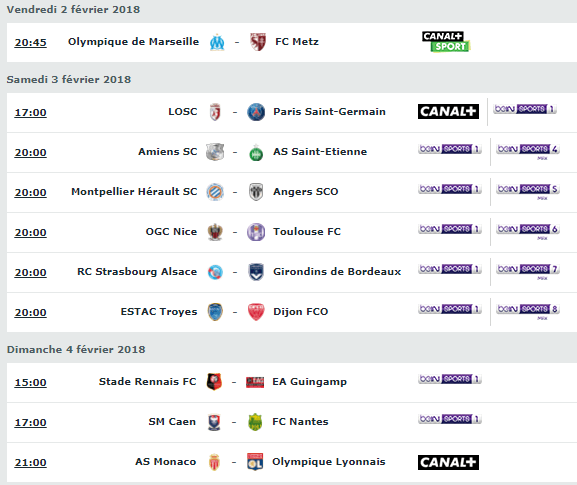Open the 17:00 LOSC match time link
This screenshot has height=485, width=577.
31,113
